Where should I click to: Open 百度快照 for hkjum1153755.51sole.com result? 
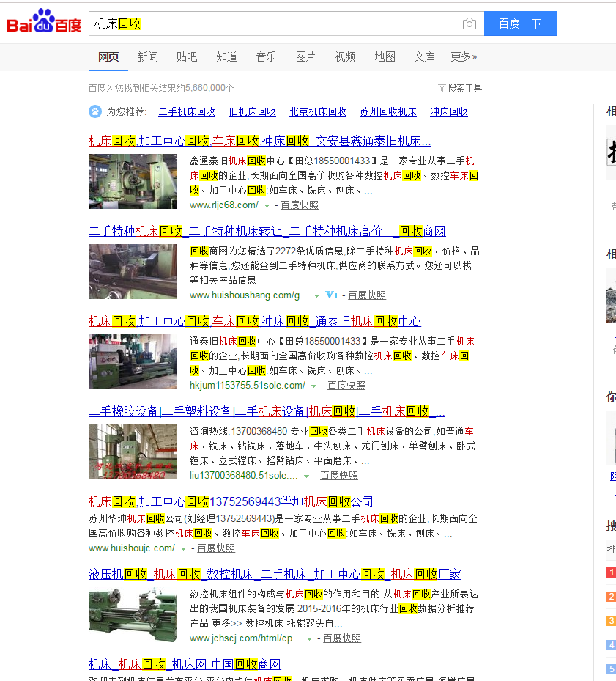pyautogui.click(x=346, y=386)
